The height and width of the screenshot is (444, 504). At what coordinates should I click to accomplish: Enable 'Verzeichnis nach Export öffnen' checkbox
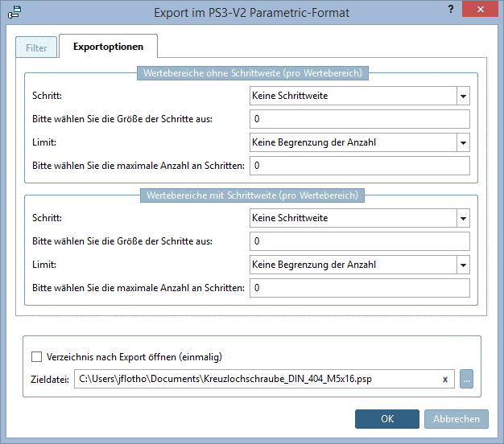[x=36, y=357]
